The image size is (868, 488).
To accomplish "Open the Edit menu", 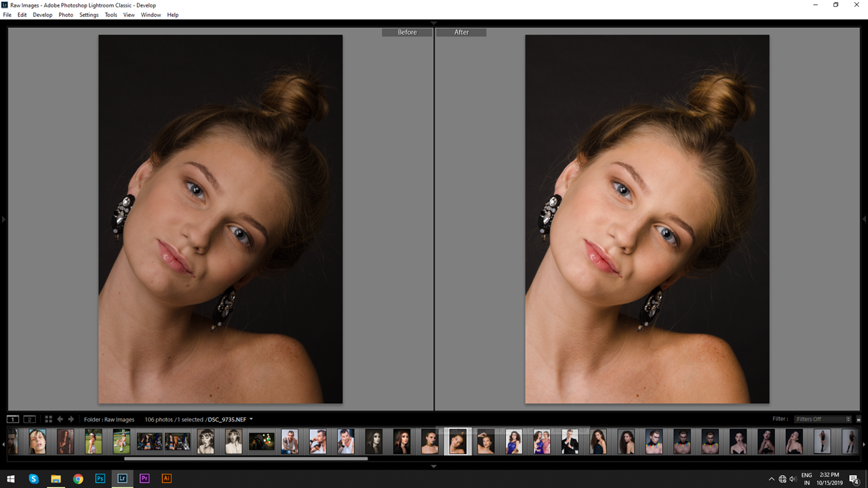I will point(22,15).
